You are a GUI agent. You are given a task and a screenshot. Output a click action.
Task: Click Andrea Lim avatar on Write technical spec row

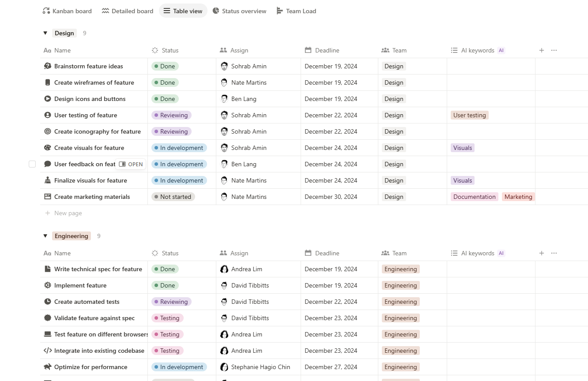click(224, 269)
